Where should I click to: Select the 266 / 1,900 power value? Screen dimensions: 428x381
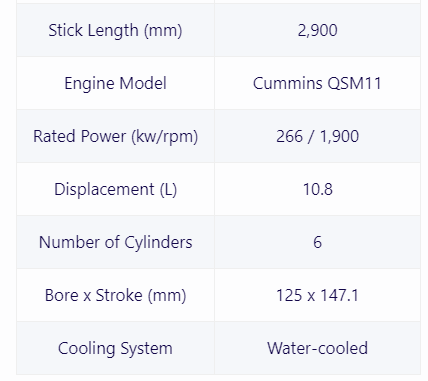tap(317, 136)
